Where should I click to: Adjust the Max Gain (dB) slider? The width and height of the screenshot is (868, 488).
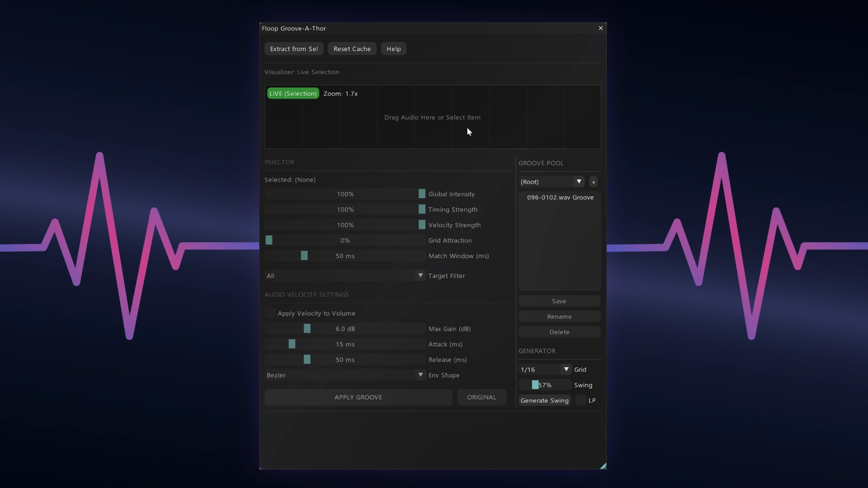(345, 329)
